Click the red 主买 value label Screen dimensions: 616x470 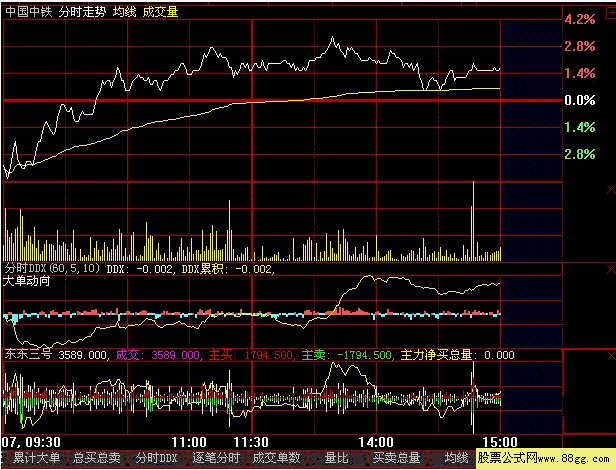[x=251, y=355]
